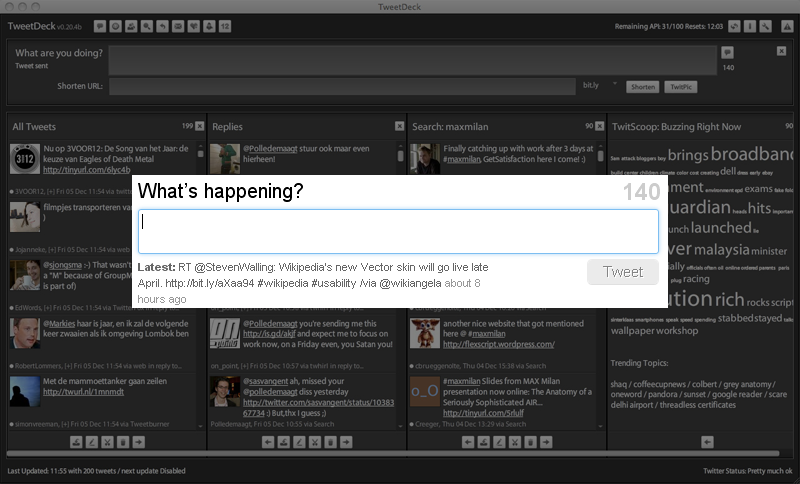Image resolution: width=800 pixels, height=484 pixels.
Task: Click the 'shaq' trending topic
Action: tap(618, 384)
